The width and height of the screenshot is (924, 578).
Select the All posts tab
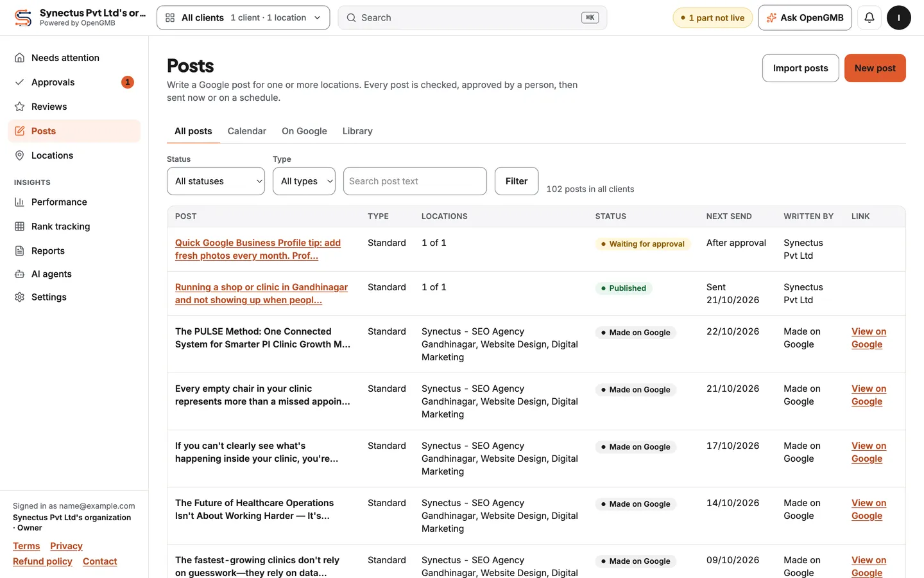193,131
